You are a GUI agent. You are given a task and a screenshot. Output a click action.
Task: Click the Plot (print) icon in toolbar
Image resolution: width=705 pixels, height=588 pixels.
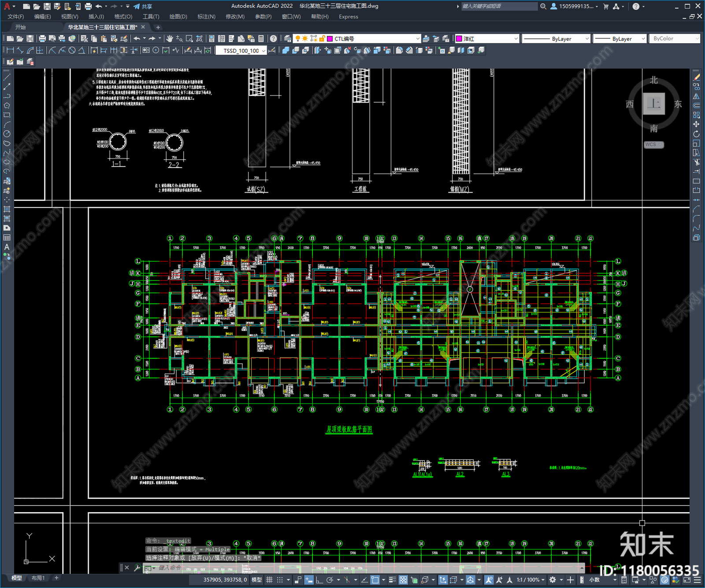pyautogui.click(x=42, y=39)
